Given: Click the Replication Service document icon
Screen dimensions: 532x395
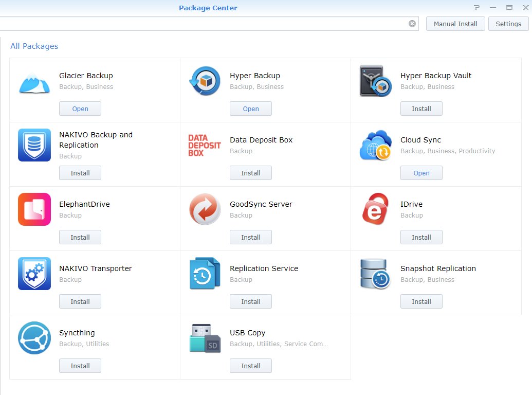Looking at the screenshot, I should point(205,274).
